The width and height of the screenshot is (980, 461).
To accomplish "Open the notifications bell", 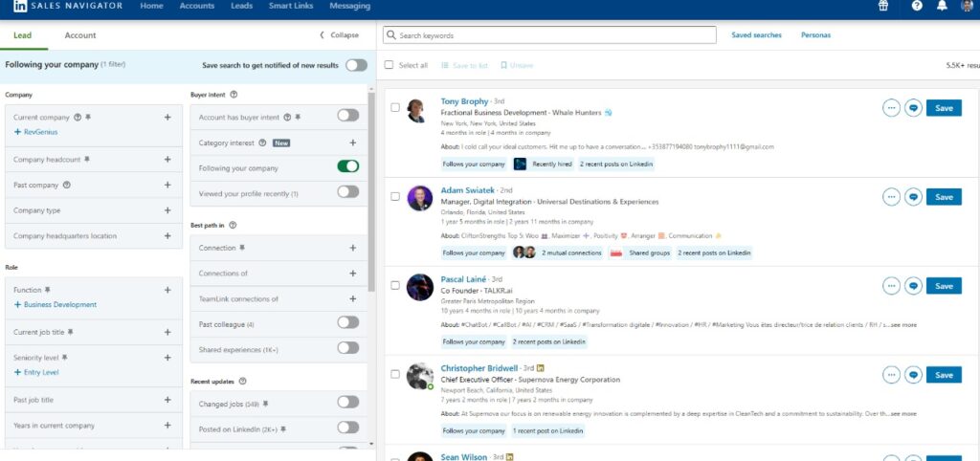I will pyautogui.click(x=942, y=7).
